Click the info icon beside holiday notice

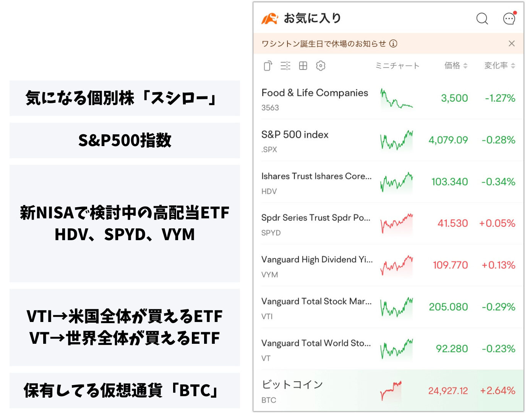[393, 44]
